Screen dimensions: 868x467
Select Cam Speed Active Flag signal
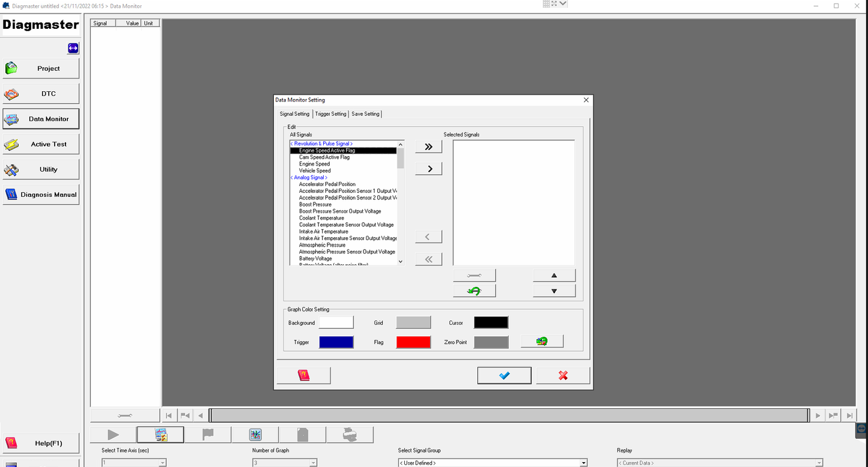point(324,157)
